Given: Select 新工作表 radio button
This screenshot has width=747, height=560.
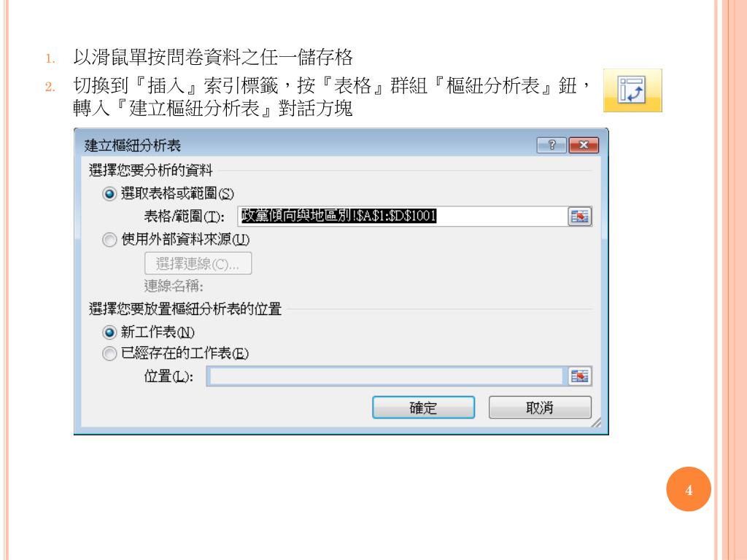Looking at the screenshot, I should click(109, 332).
